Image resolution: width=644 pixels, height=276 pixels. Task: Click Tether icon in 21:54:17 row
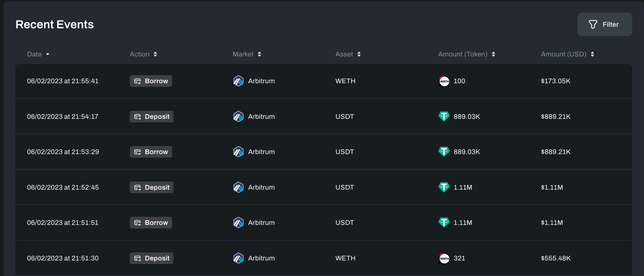coord(444,116)
